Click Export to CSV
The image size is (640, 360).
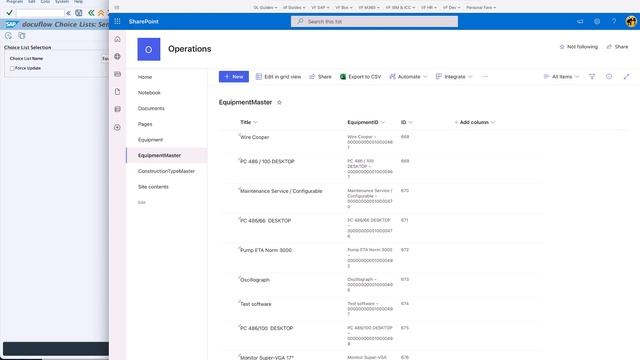360,77
